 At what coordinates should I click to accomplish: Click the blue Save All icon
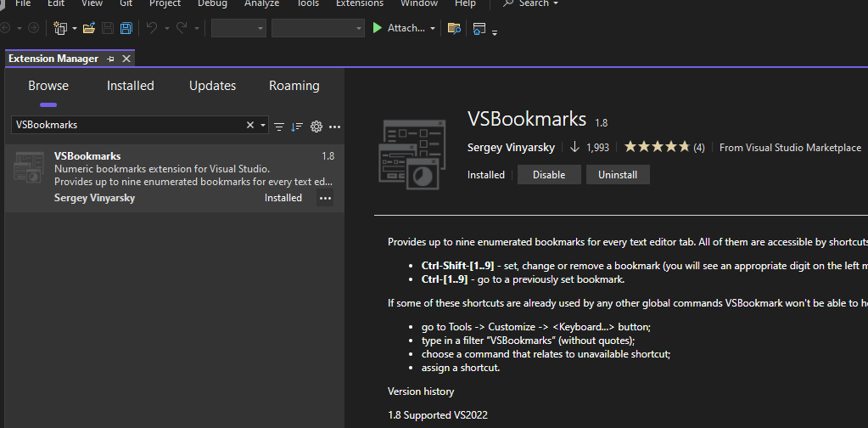click(126, 28)
